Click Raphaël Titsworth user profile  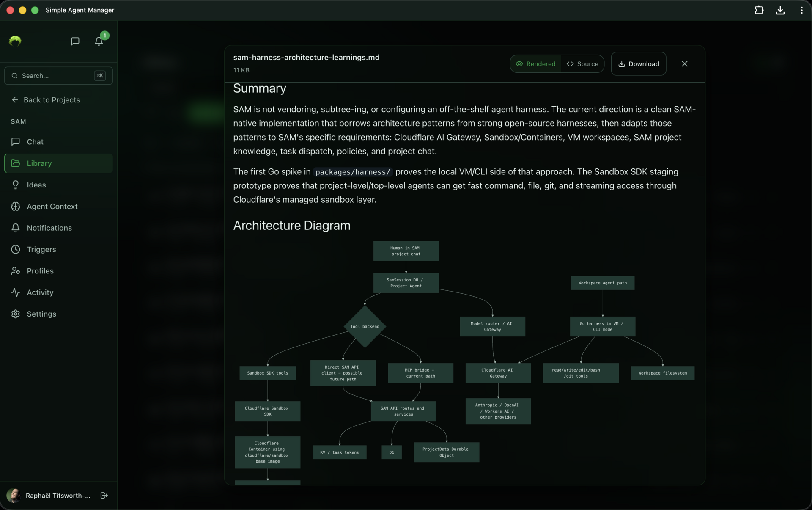click(x=58, y=496)
